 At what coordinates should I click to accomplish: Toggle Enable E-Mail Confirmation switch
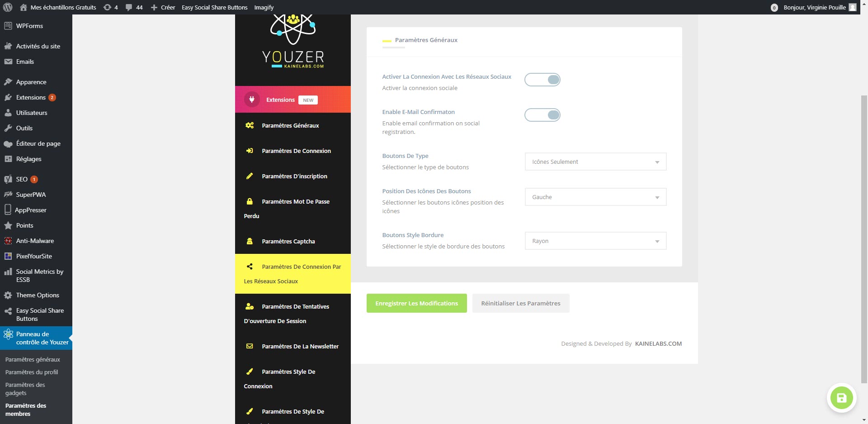click(542, 115)
